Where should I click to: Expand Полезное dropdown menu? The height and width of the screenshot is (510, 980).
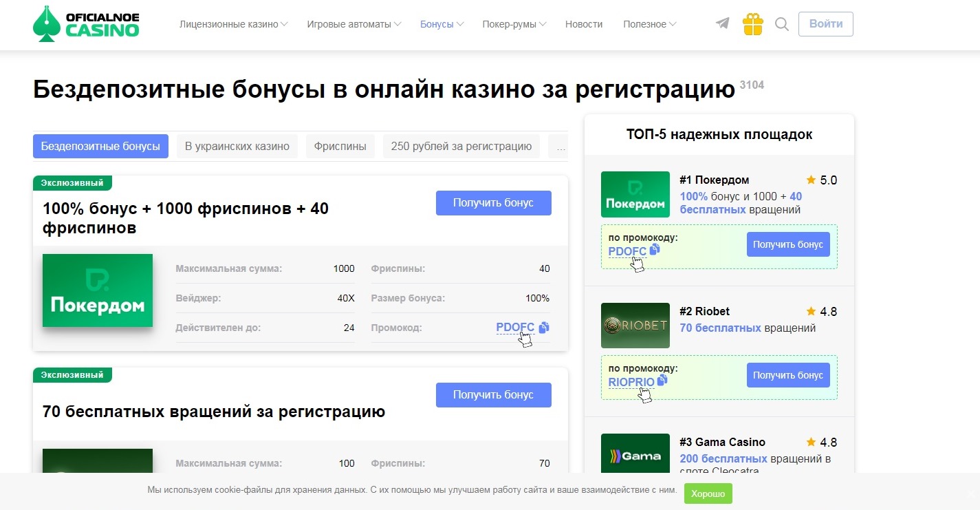[650, 24]
